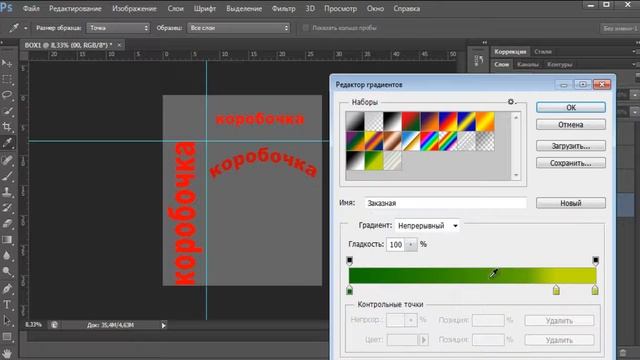640x360 pixels.
Task: Select the Pen tool
Action: click(x=7, y=289)
